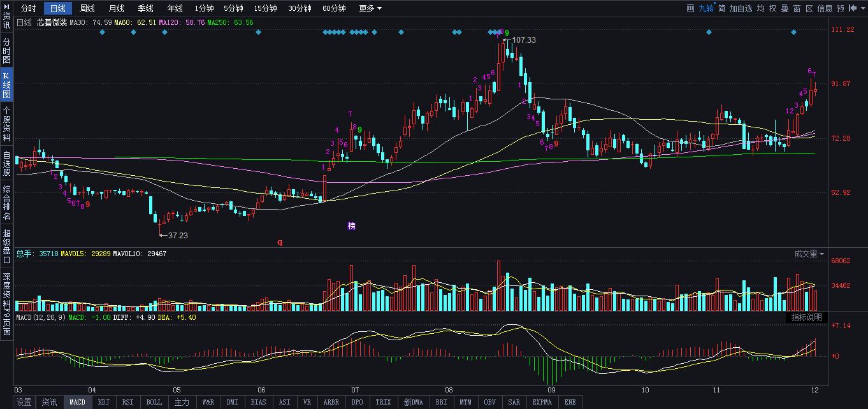Toggle the 预 alert feature
This screenshot has height=409, width=868.
point(841,8)
